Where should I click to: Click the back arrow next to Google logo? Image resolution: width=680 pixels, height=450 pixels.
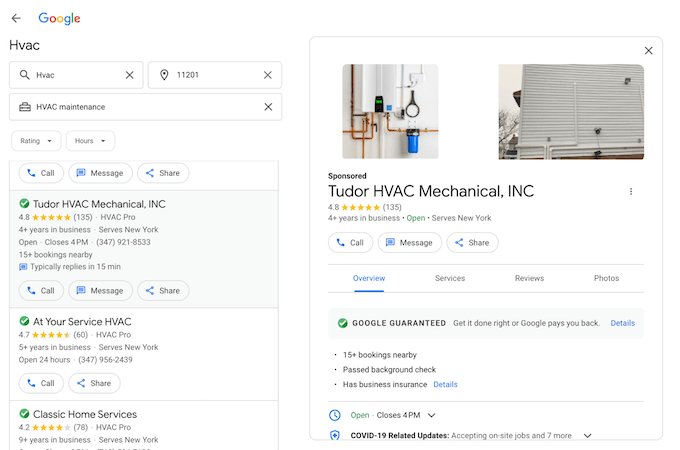coord(16,18)
